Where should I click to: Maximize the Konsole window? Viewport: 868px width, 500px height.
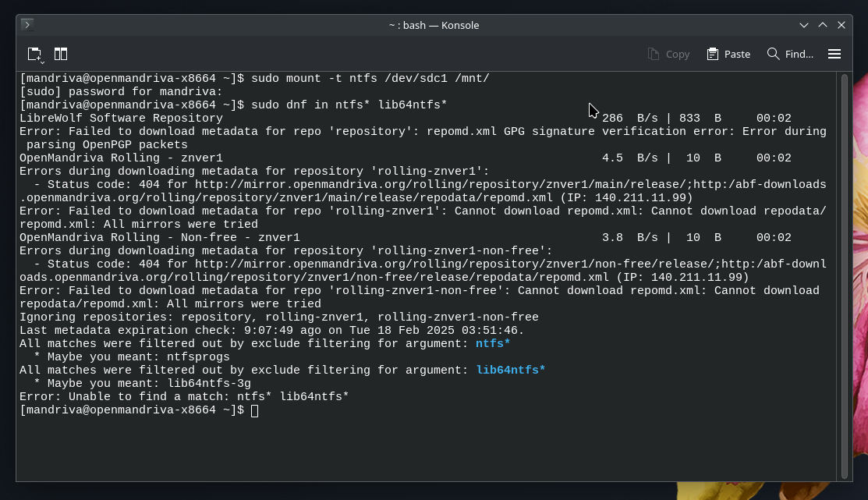click(x=823, y=26)
